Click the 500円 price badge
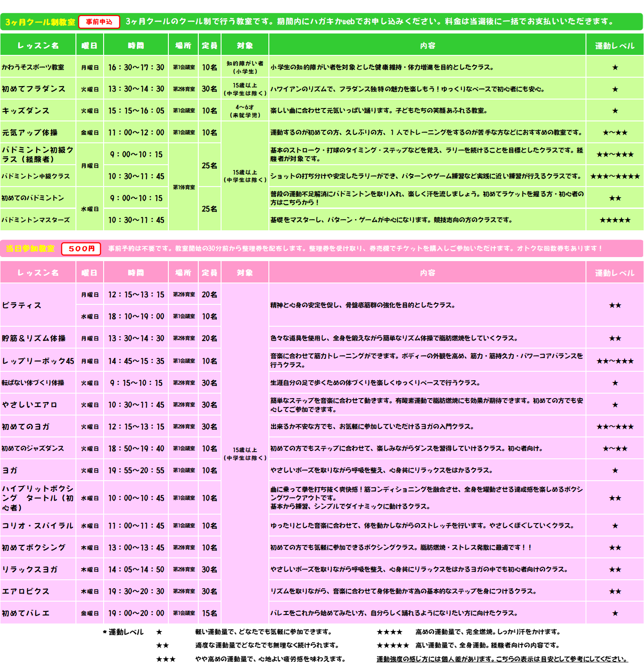This screenshot has height=665, width=644. point(81,249)
